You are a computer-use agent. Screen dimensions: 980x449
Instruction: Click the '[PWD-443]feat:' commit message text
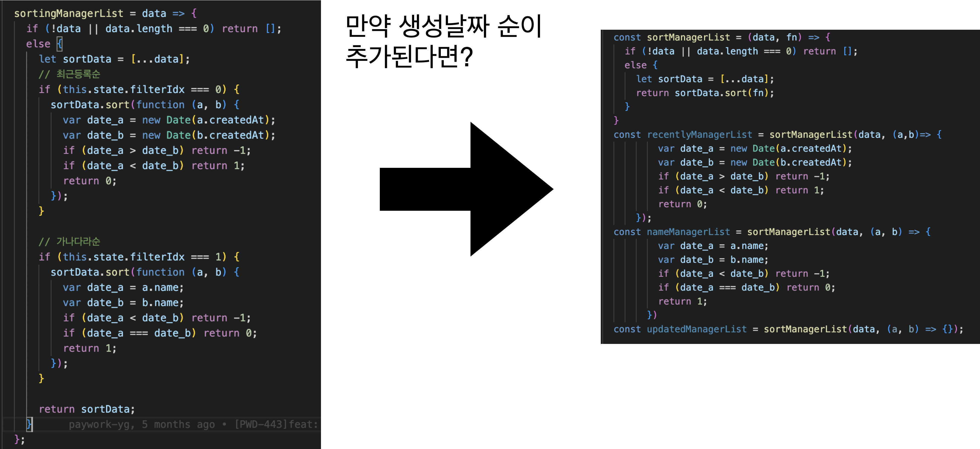276,424
